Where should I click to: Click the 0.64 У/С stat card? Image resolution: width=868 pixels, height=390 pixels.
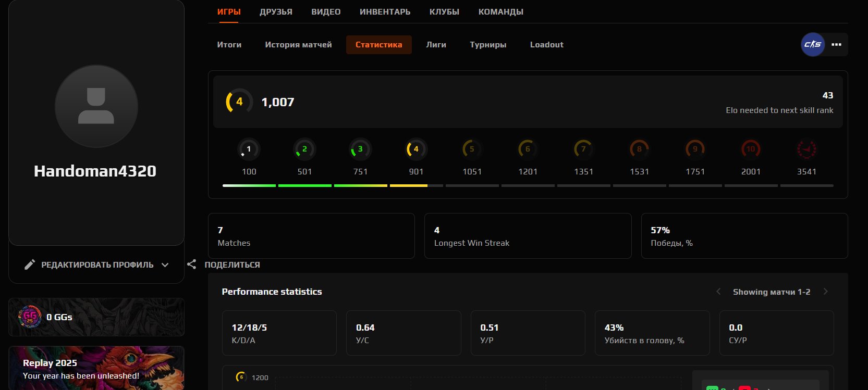coord(404,333)
